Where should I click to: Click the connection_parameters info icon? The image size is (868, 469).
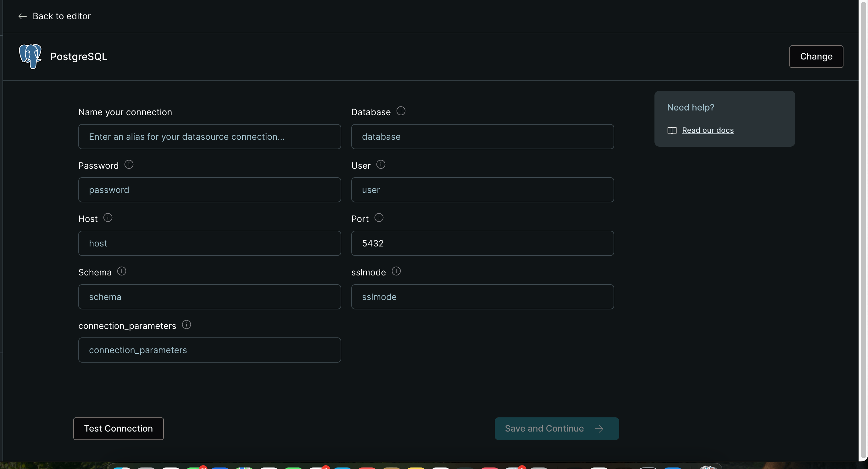[186, 324]
